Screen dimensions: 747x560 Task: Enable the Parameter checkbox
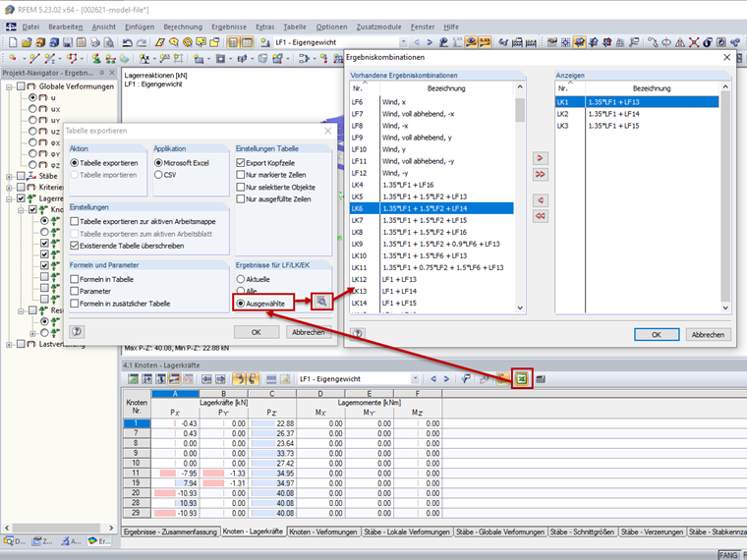click(75, 291)
